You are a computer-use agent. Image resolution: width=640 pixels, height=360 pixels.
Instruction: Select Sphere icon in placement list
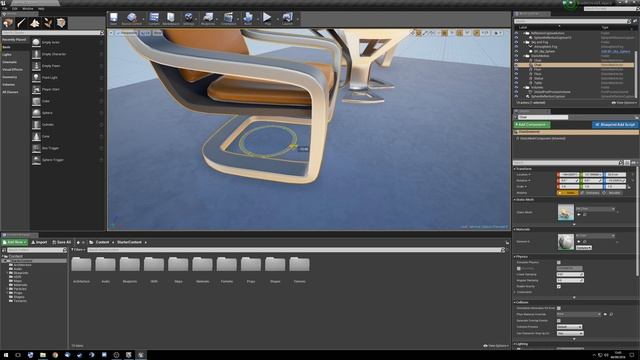coord(36,113)
